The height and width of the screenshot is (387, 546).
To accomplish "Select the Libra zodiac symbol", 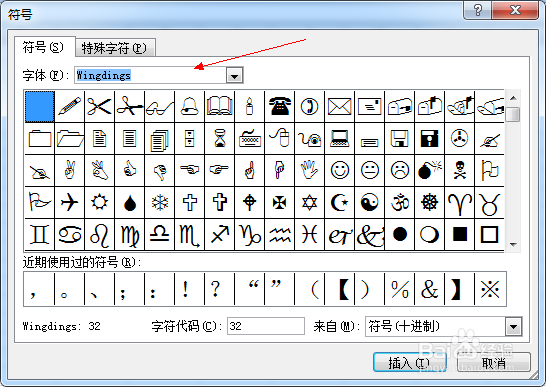I will [159, 234].
